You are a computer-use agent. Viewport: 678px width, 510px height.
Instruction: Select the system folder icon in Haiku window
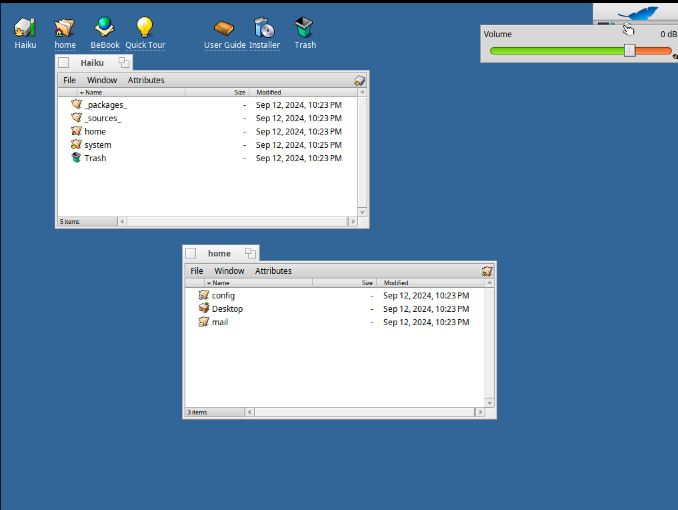point(77,144)
